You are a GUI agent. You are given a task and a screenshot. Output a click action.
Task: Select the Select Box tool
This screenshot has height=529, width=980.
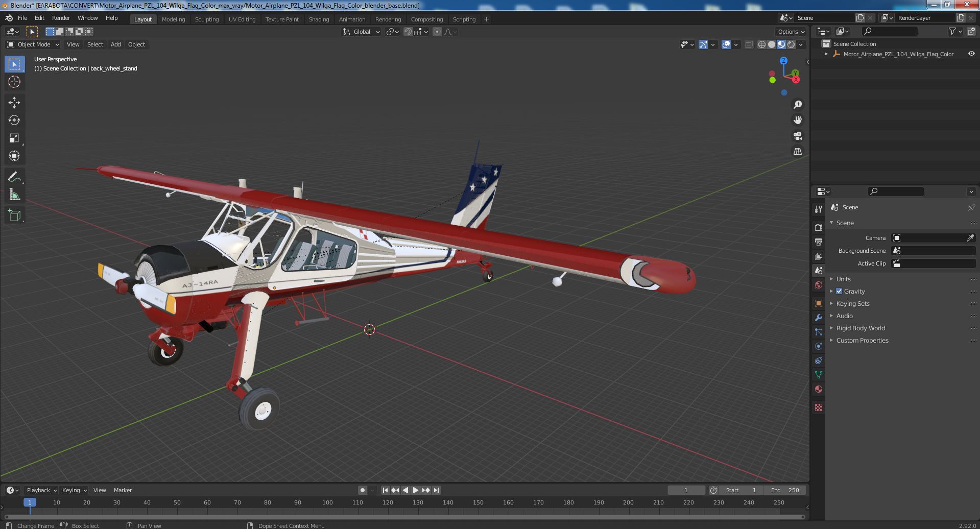click(14, 64)
